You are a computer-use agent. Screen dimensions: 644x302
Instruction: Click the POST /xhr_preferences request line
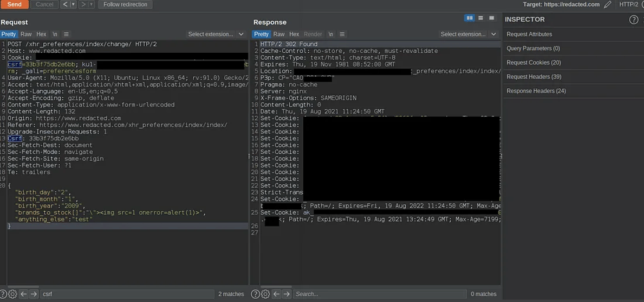coord(82,44)
